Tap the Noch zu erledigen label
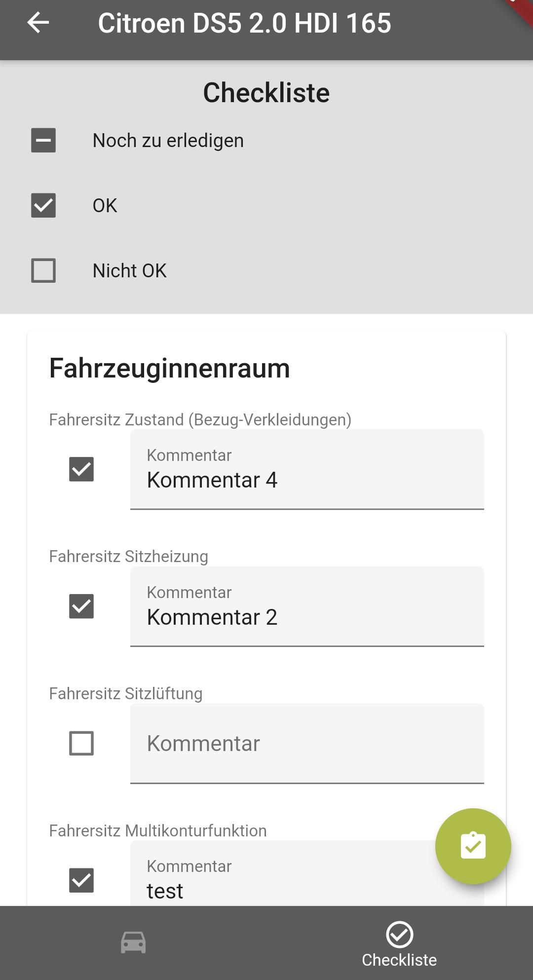The height and width of the screenshot is (980, 533). (168, 141)
